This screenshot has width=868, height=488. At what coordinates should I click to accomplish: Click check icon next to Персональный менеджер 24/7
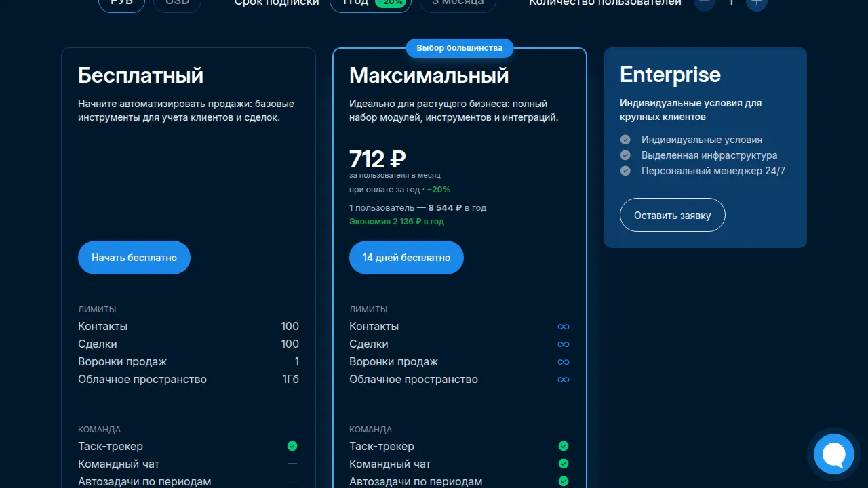pos(625,171)
